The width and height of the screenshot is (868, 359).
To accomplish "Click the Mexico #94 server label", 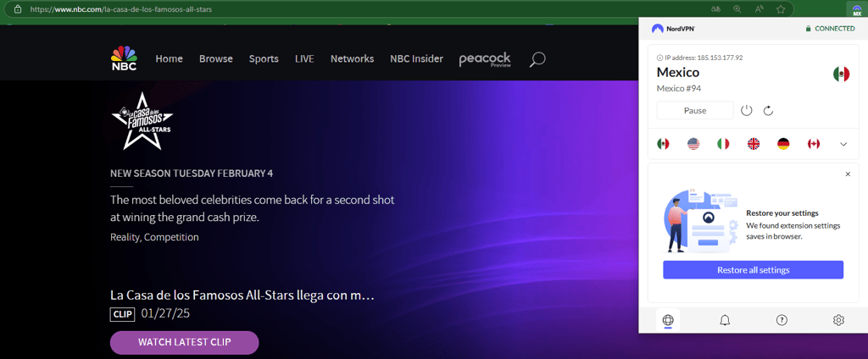I will [679, 89].
